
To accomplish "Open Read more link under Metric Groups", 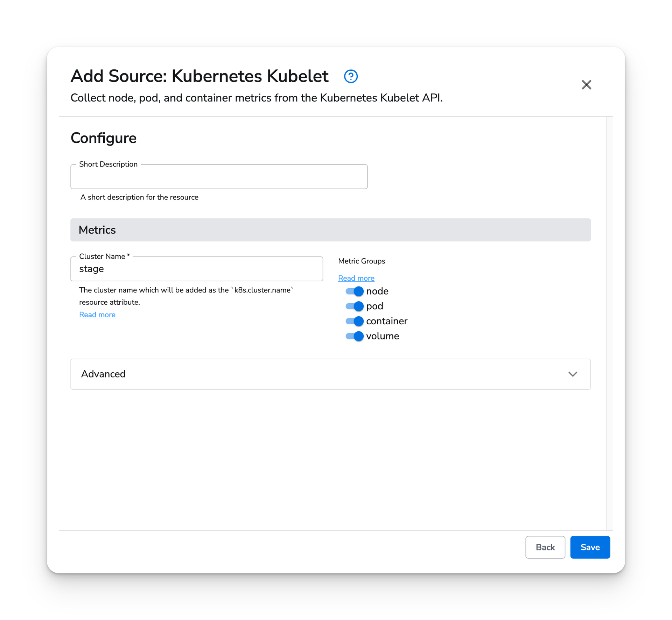I will click(356, 278).
